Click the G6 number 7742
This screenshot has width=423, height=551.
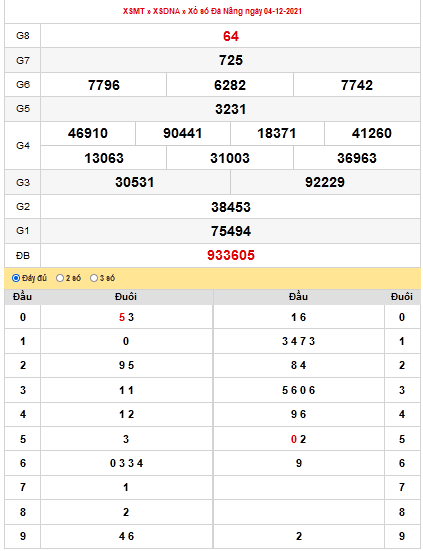(x=357, y=85)
